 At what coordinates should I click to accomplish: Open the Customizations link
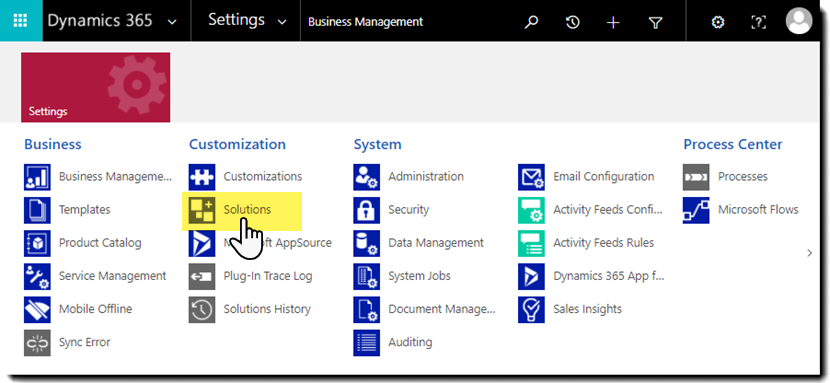pyautogui.click(x=263, y=176)
